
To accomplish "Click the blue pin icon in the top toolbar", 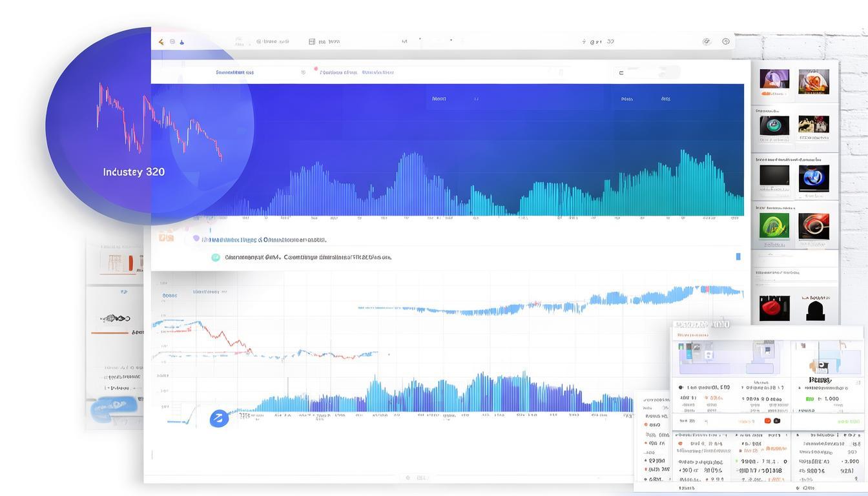I will tap(181, 42).
